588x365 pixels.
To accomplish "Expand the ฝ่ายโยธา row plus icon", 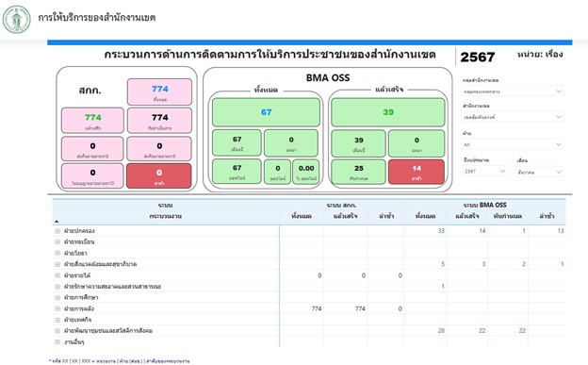I will (x=57, y=253).
